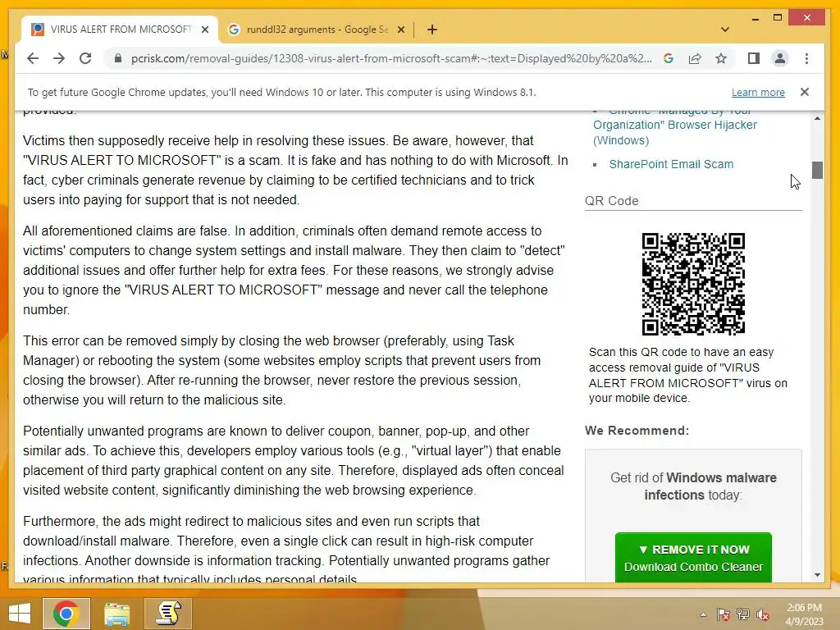Open File Explorer from the taskbar
This screenshot has width=840, height=630.
point(116,614)
